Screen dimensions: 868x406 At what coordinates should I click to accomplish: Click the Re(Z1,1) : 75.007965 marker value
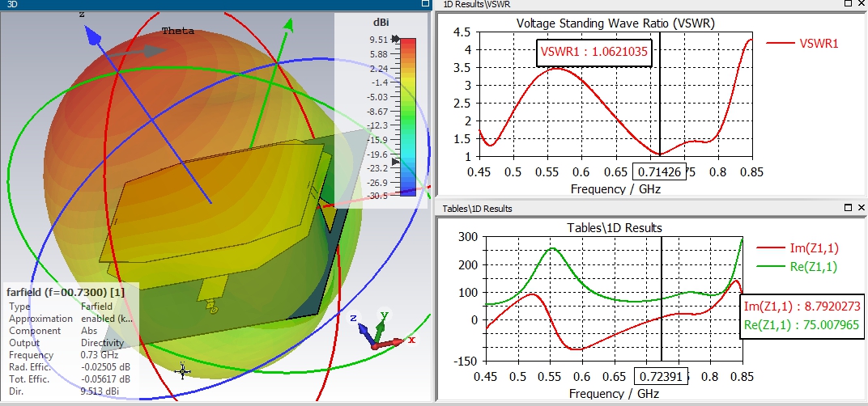[802, 324]
